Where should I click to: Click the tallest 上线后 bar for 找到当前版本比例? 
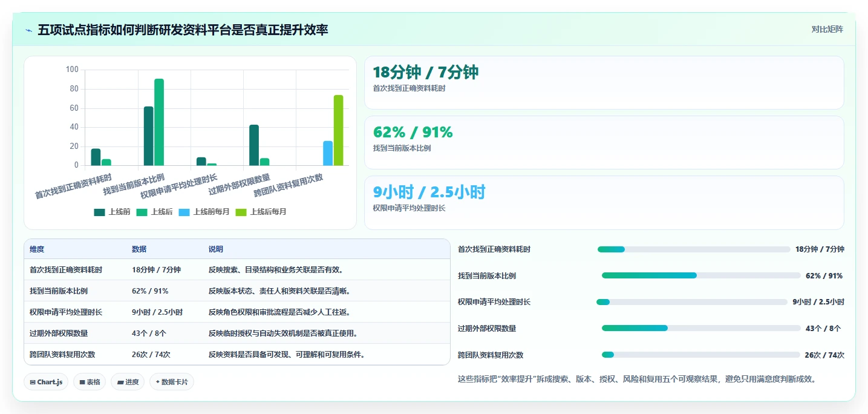point(159,122)
